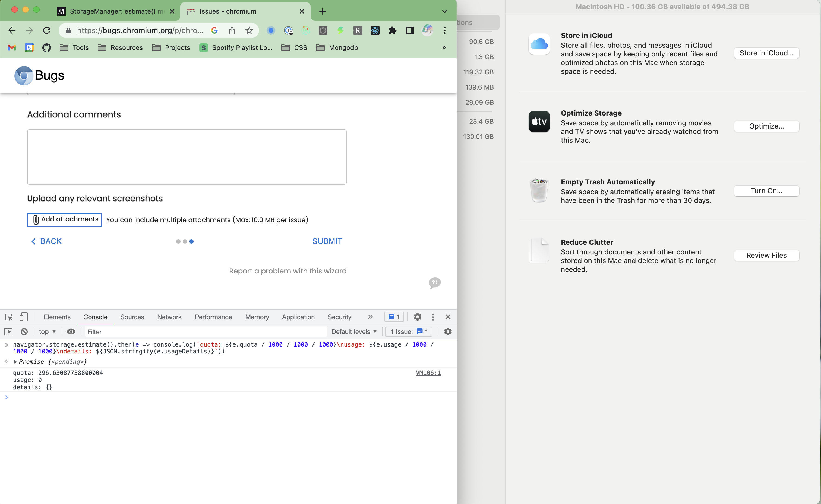Click Turn On... for Empty Trash Automatically

(x=766, y=191)
